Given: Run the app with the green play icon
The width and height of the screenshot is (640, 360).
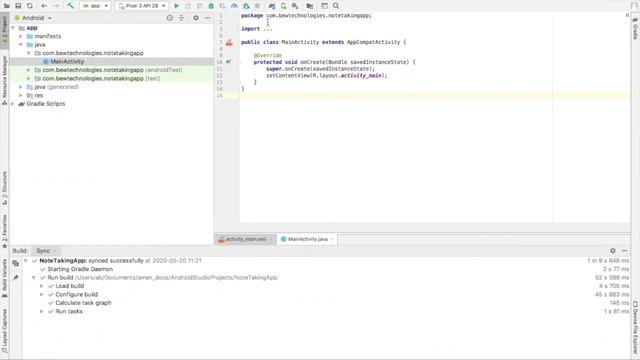Looking at the screenshot, I should point(176,6).
